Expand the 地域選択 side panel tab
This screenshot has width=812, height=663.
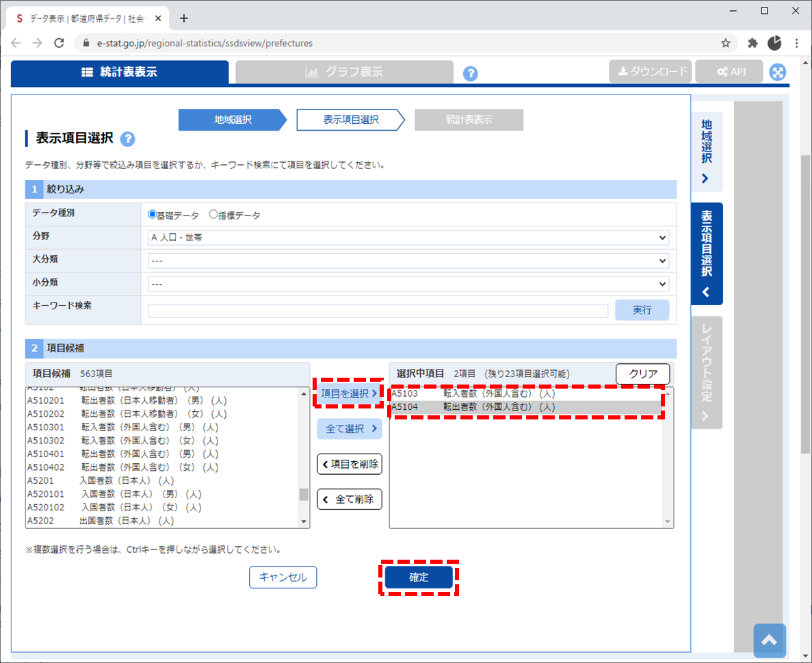point(707,152)
